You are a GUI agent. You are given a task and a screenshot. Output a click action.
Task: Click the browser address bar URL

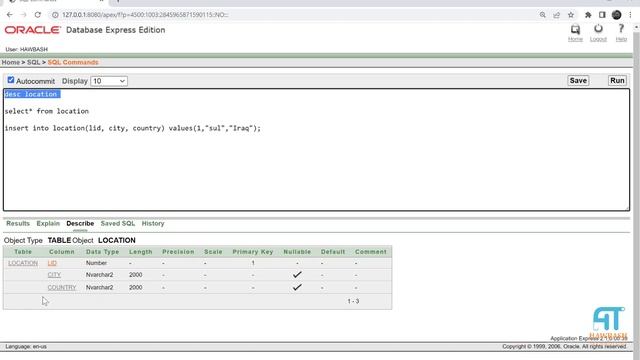tap(145, 15)
